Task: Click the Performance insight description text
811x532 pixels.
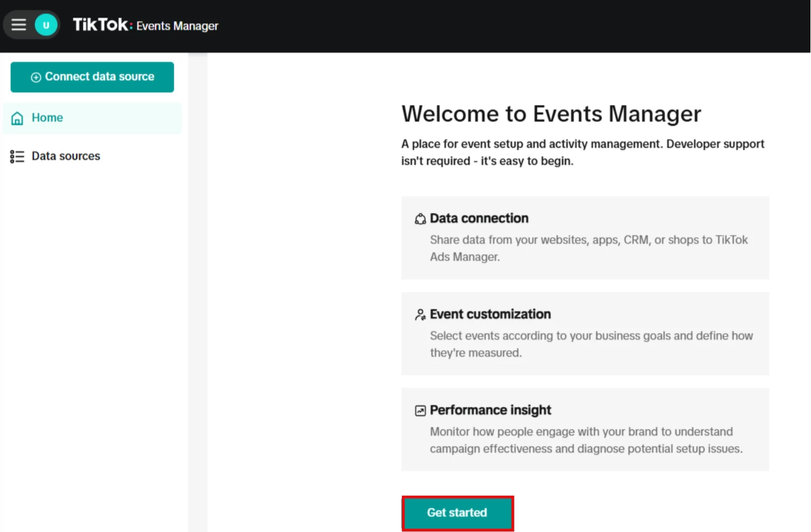Action: coord(585,440)
